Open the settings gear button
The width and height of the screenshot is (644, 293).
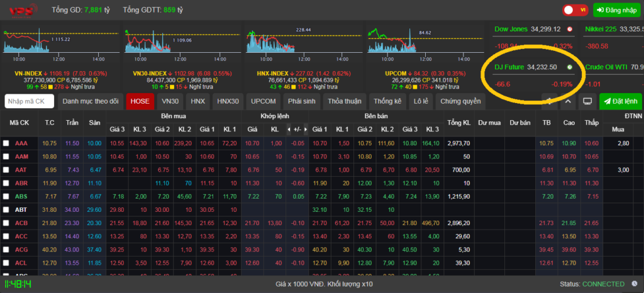549,101
